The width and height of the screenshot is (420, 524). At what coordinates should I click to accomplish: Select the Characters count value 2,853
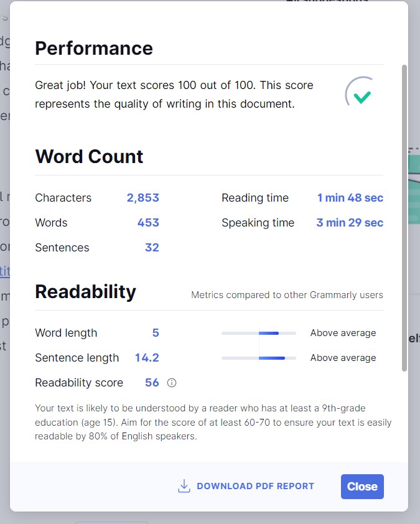(142, 198)
